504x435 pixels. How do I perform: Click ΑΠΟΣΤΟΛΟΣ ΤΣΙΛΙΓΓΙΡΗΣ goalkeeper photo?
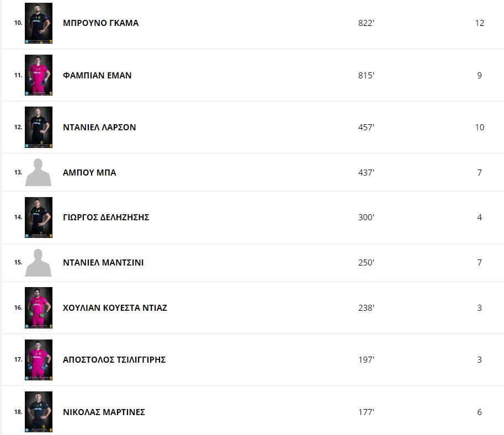click(39, 360)
